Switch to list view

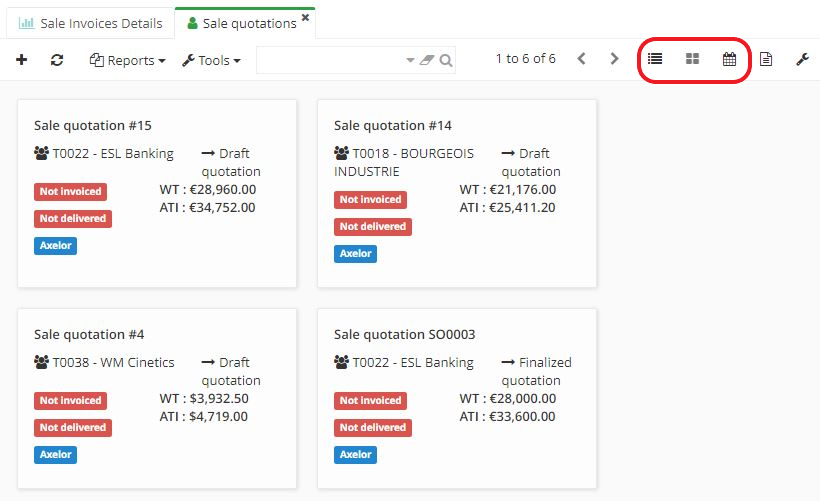pos(655,59)
